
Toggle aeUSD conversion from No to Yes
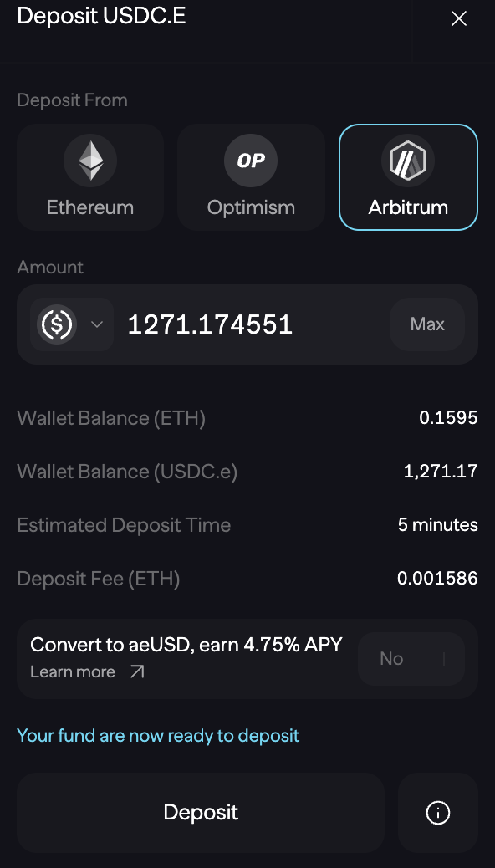coord(411,658)
